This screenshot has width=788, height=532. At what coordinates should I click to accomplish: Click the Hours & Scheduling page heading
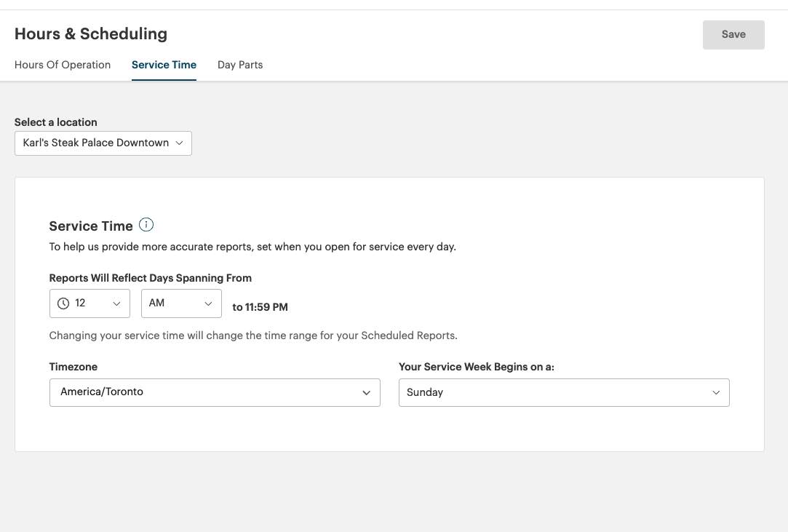pos(91,34)
